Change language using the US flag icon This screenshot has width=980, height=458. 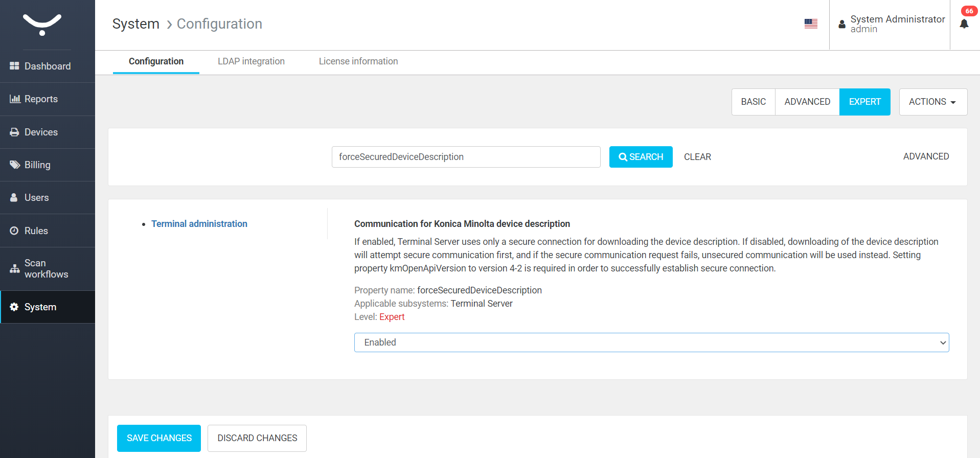[x=811, y=24]
